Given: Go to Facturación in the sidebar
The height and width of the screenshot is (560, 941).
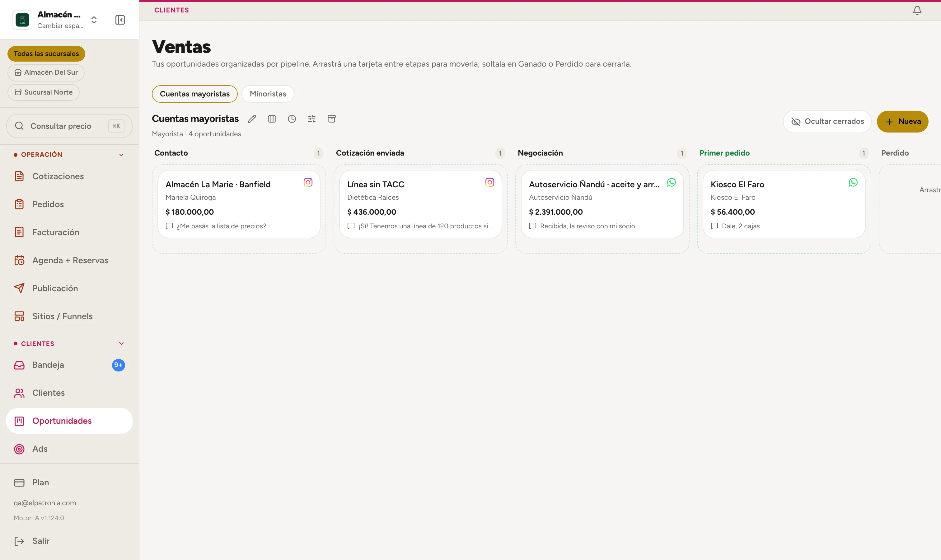Looking at the screenshot, I should point(69,232).
